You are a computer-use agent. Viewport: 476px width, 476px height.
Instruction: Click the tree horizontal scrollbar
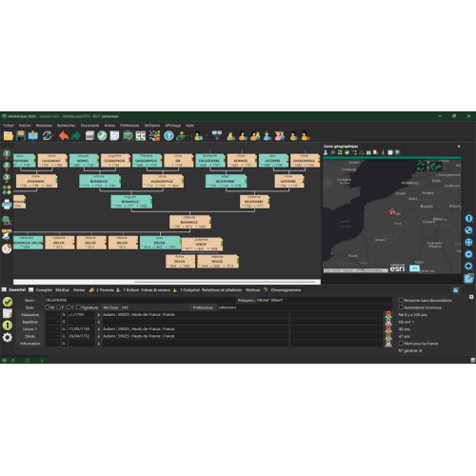tap(167, 282)
